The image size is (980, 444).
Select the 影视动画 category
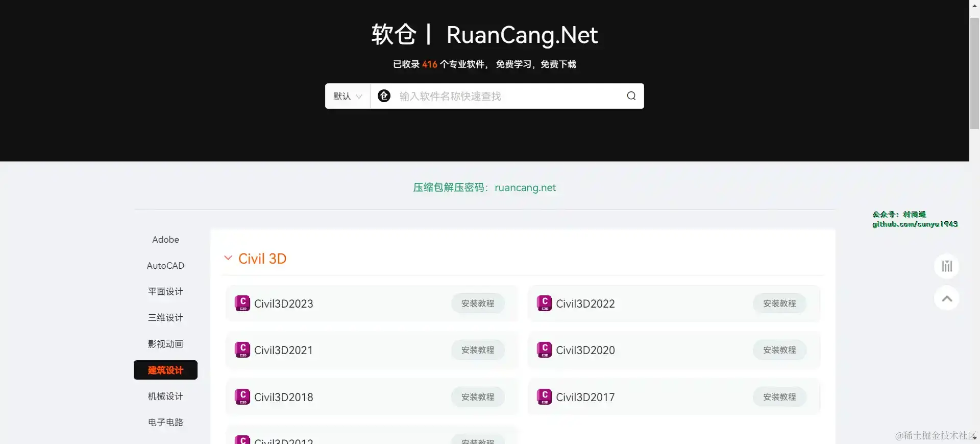pos(165,344)
